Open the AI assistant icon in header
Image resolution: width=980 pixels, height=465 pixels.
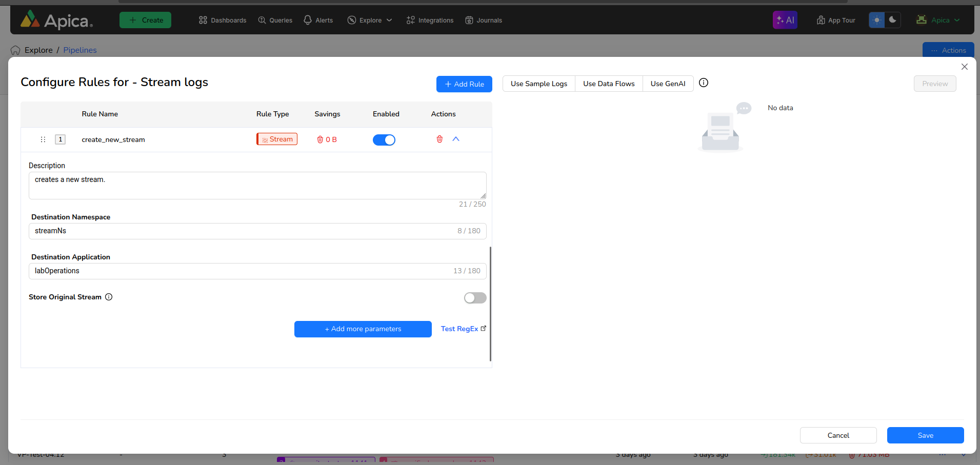pos(785,20)
